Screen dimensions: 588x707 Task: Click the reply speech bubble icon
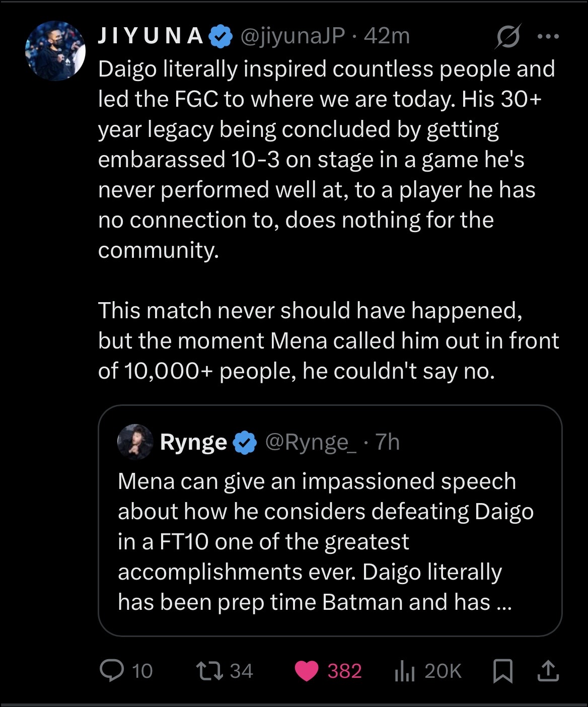pyautogui.click(x=112, y=670)
